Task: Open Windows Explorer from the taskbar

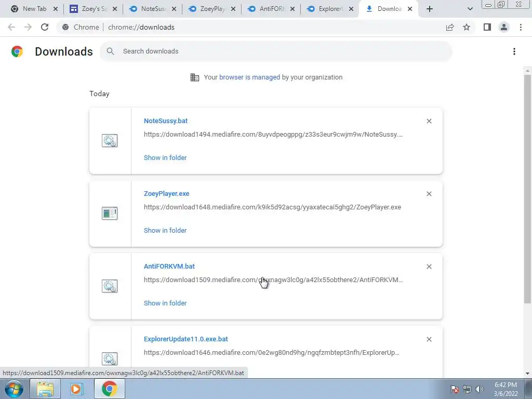Action: [45, 389]
